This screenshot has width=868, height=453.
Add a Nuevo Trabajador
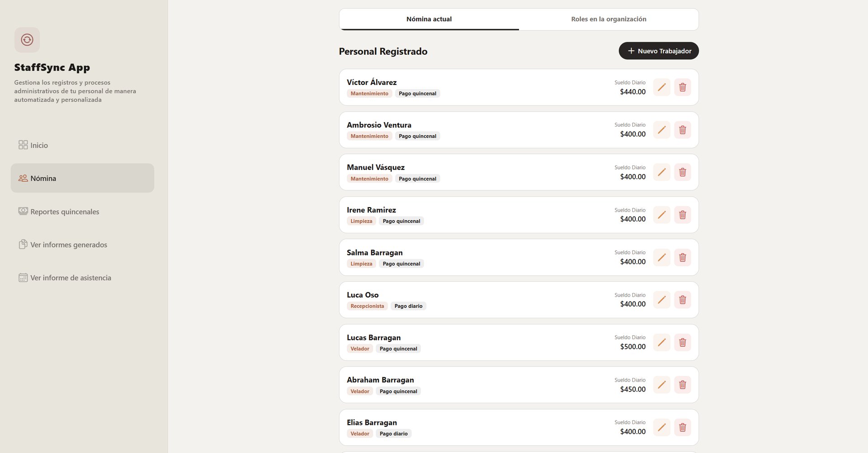[658, 51]
